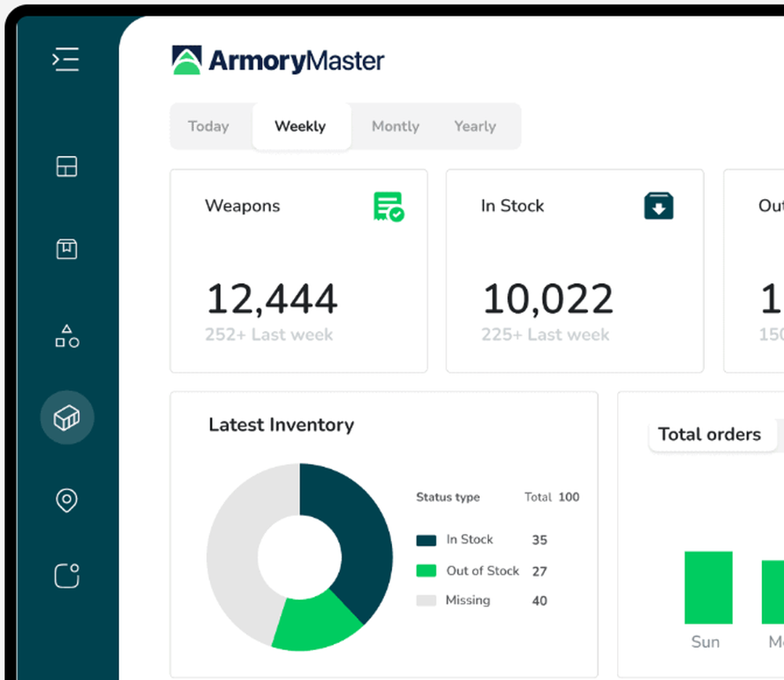This screenshot has width=784, height=680.
Task: Click the green receipt icon on Weapons card
Action: pos(389,206)
